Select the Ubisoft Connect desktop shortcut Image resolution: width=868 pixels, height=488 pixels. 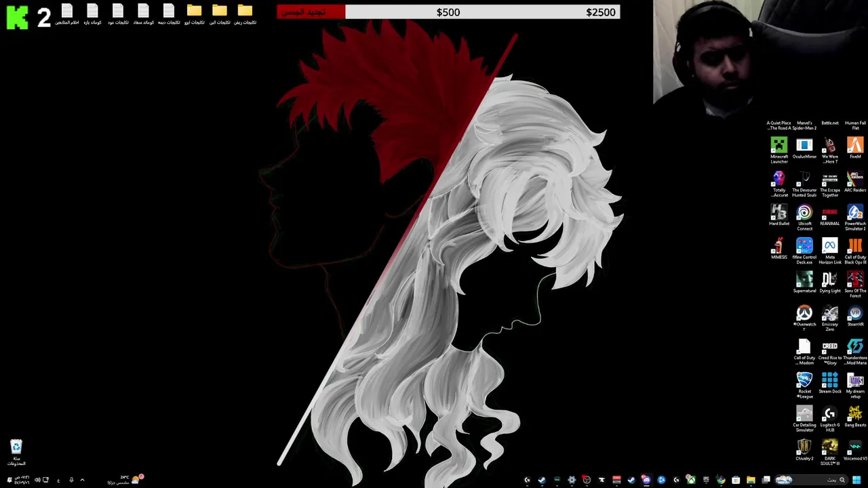(804, 218)
